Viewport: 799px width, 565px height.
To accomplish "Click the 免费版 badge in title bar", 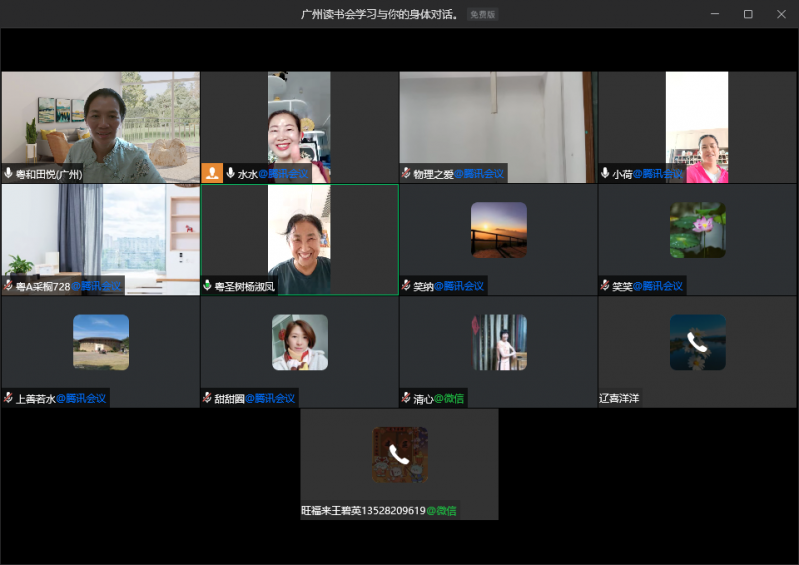I will pyautogui.click(x=482, y=14).
